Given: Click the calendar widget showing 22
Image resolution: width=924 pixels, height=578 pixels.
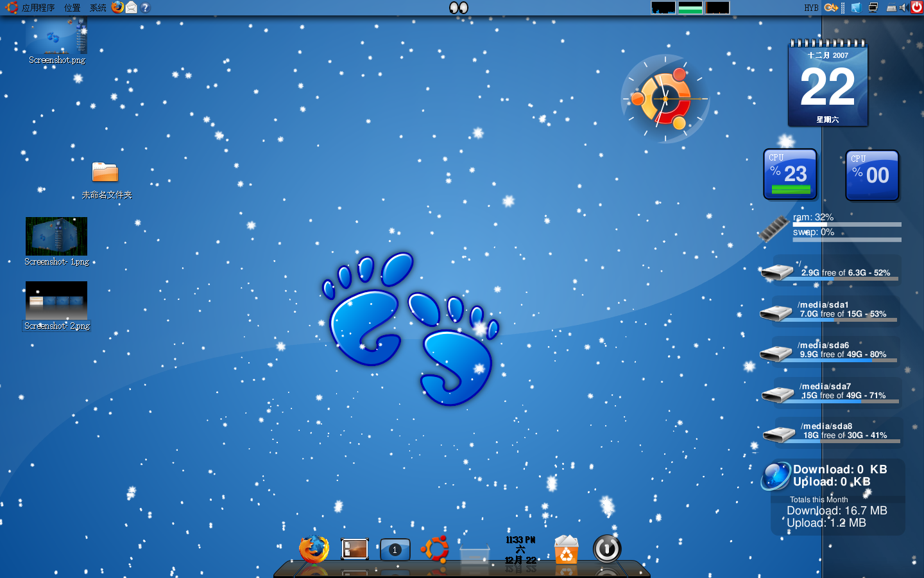Looking at the screenshot, I should [x=828, y=83].
